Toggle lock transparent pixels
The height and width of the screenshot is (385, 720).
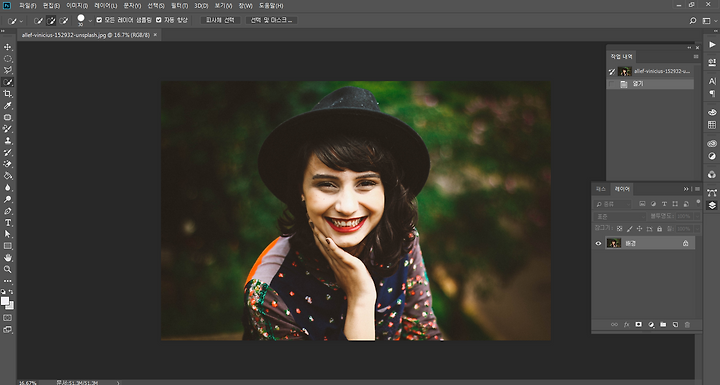coord(619,229)
